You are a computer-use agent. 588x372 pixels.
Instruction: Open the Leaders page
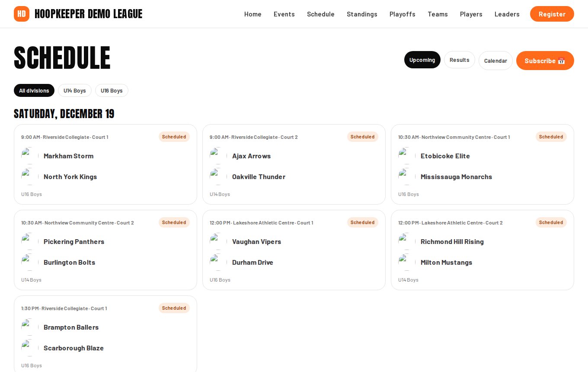click(x=507, y=14)
